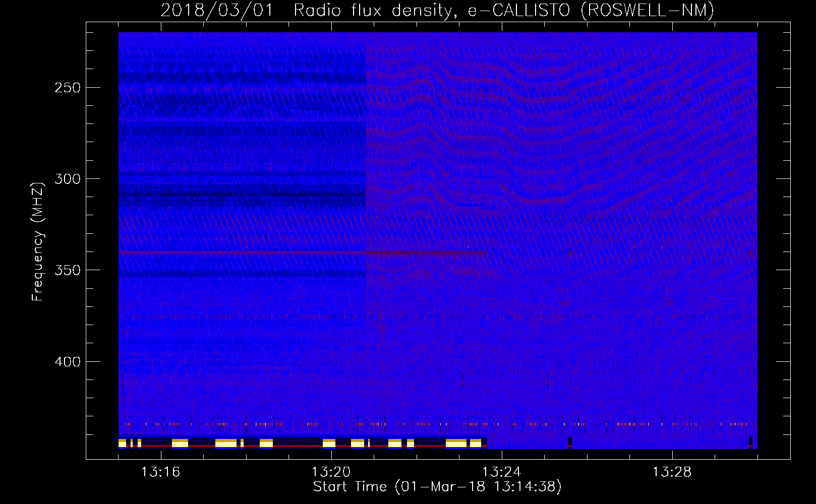Viewport: 816px width, 504px height.
Task: Click the 13:24 time tick label
Action: click(x=501, y=472)
